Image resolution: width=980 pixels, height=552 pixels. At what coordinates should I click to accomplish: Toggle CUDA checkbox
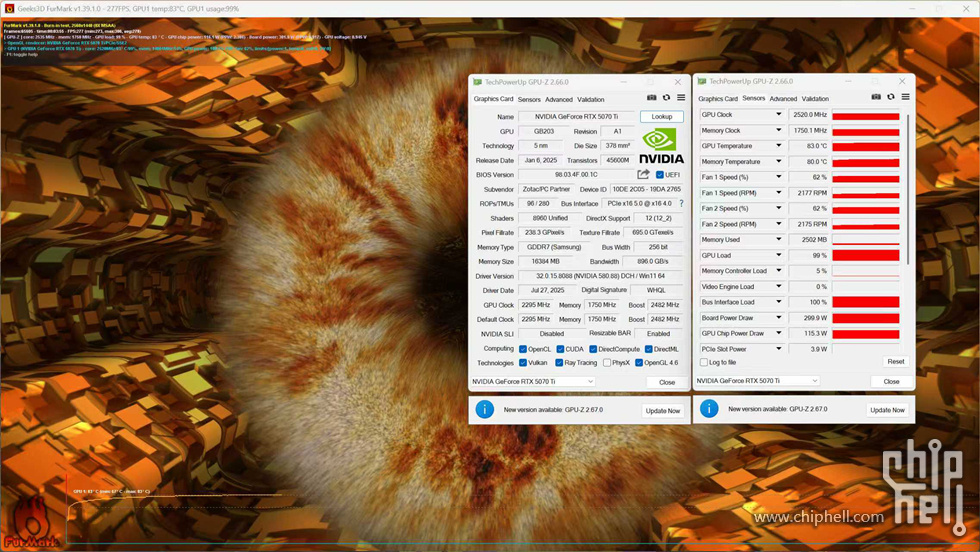pos(560,349)
